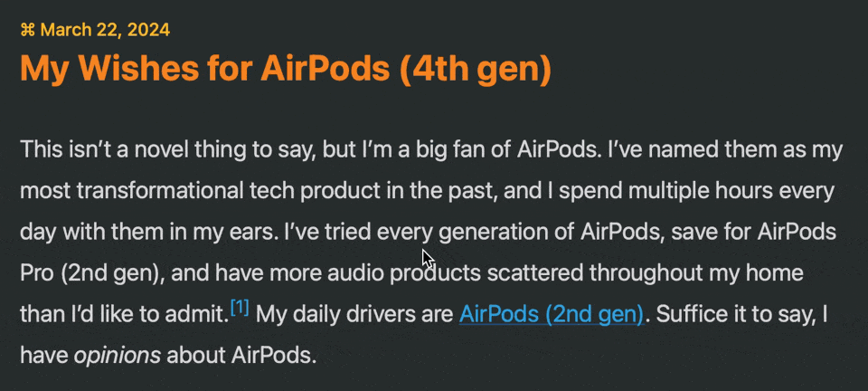This screenshot has height=391, width=868.
Task: Click the italicized word opinions
Action: [118, 356]
